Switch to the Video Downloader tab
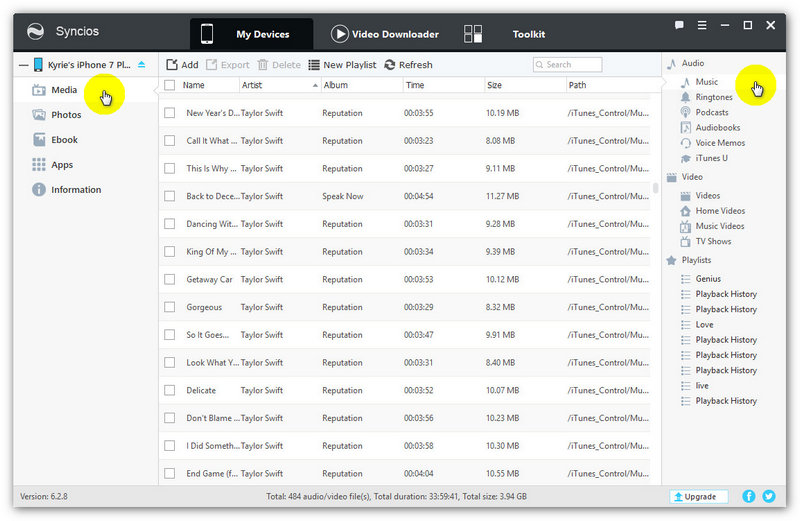800x521 pixels. pyautogui.click(x=385, y=34)
